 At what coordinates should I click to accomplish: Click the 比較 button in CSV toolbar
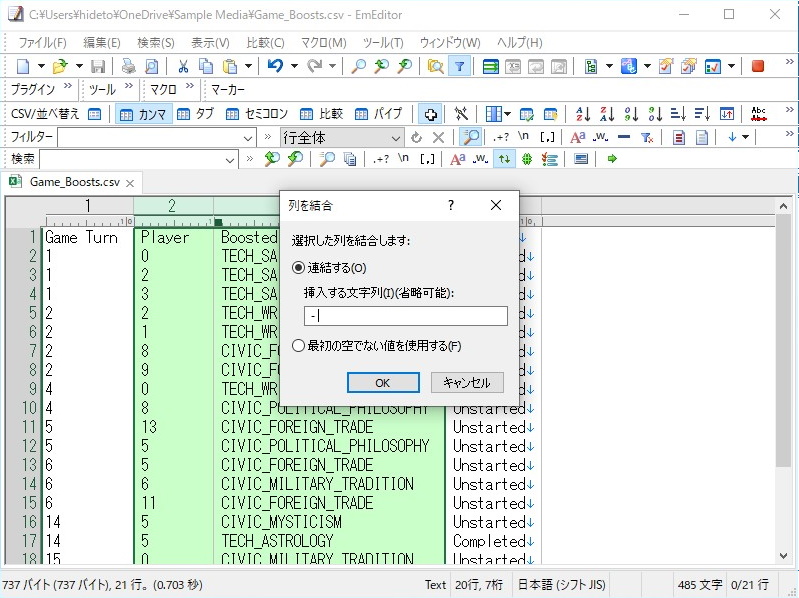(x=321, y=114)
